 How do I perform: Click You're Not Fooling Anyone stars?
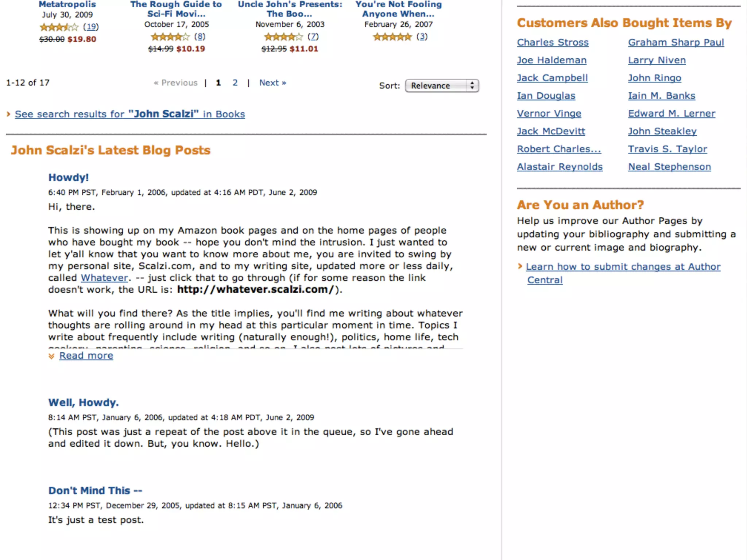pyautogui.click(x=392, y=37)
